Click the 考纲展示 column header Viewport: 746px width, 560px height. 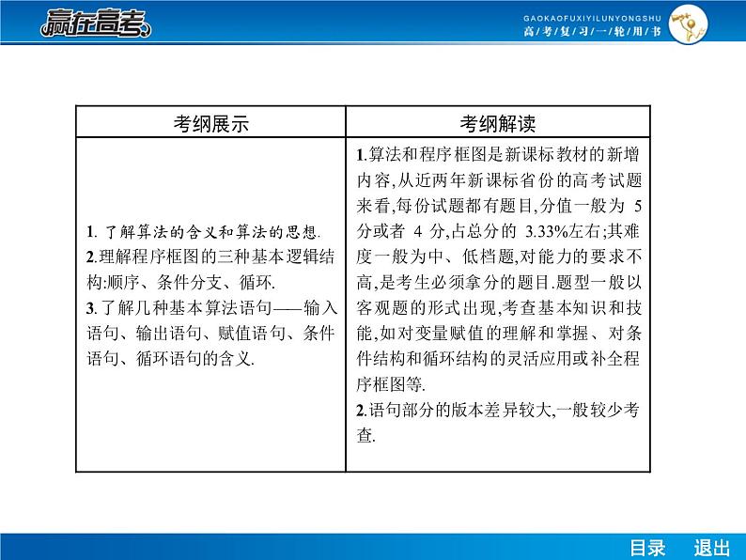click(x=210, y=123)
